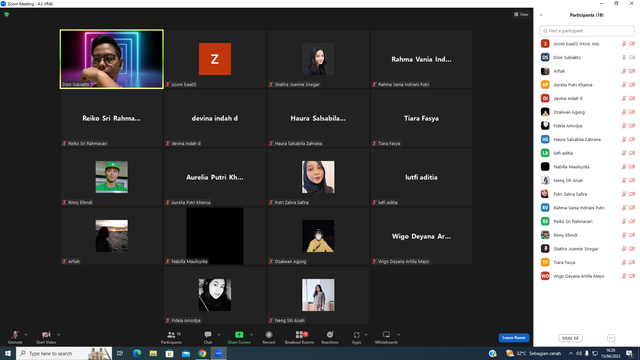Click the Record icon
The image size is (640, 360).
click(x=269, y=335)
